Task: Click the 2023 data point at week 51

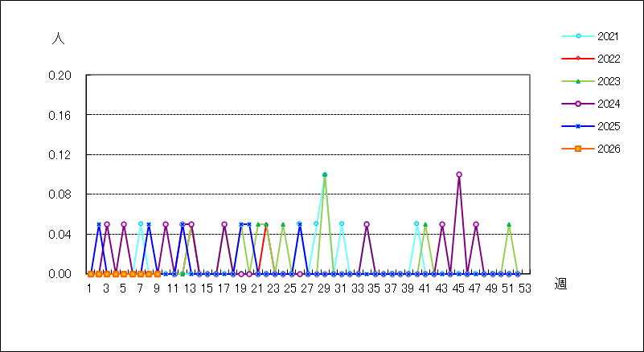Action: tap(509, 224)
